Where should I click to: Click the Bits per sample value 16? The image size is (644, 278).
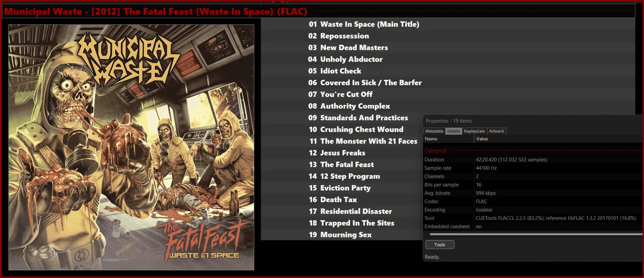(479, 185)
